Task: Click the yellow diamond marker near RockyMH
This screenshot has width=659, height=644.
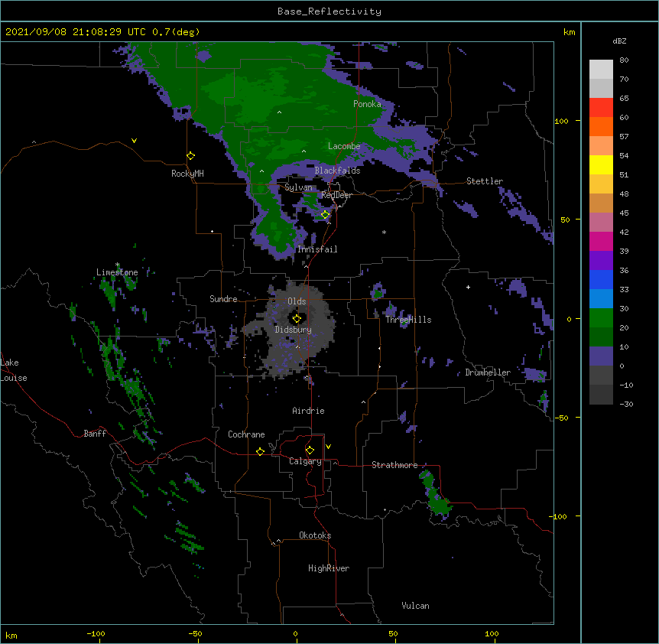Action: (x=191, y=156)
